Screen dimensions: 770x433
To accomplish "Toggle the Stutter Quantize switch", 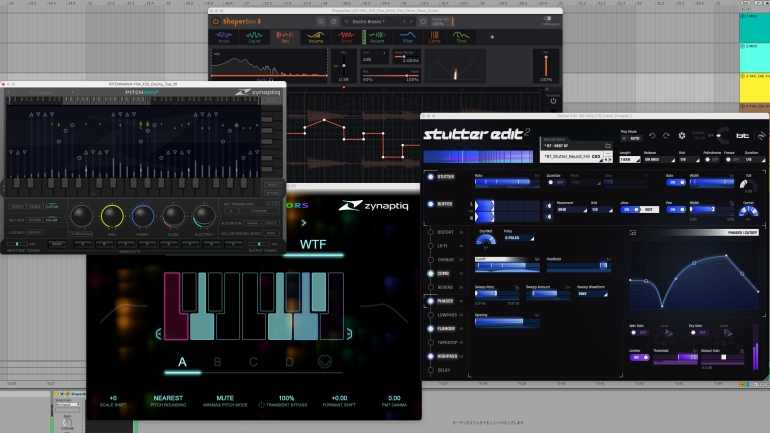I will pos(555,182).
